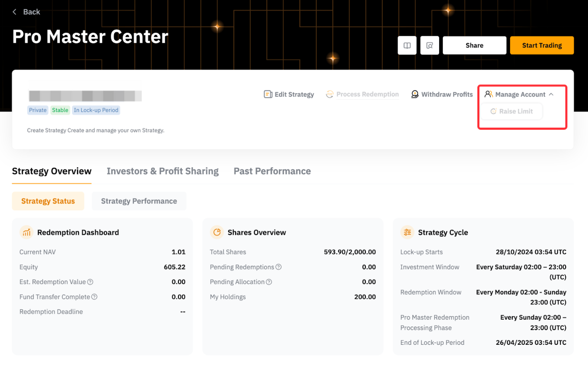Select the Strategy Status sub-tab
588x370 pixels.
[48, 201]
